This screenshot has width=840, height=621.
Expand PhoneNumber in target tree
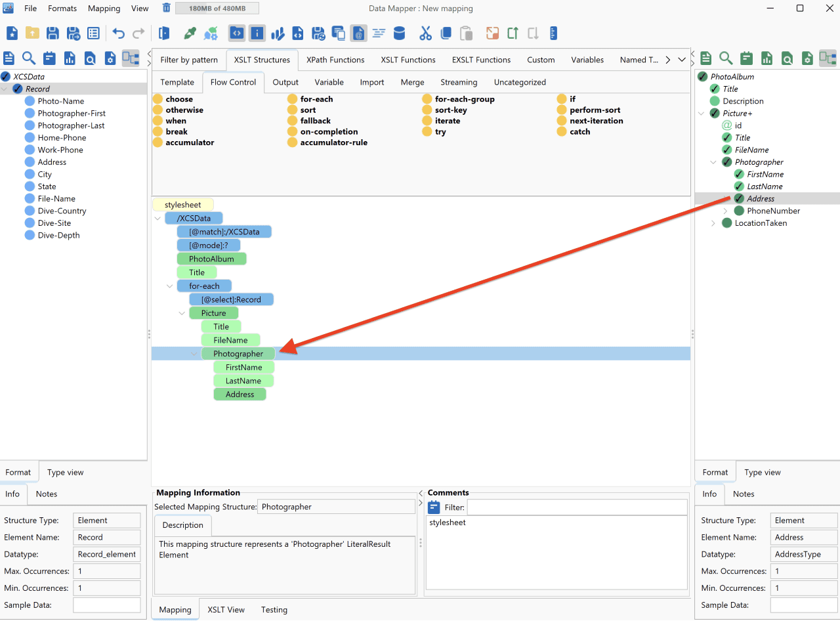pos(725,211)
